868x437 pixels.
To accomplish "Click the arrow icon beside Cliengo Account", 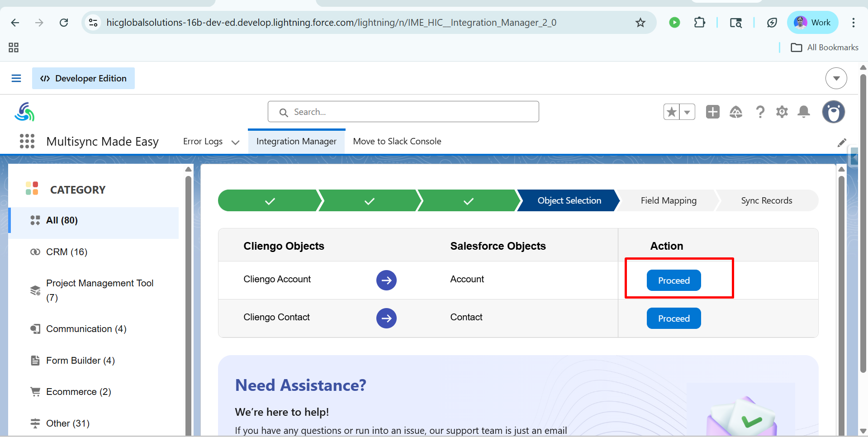I will 386,280.
